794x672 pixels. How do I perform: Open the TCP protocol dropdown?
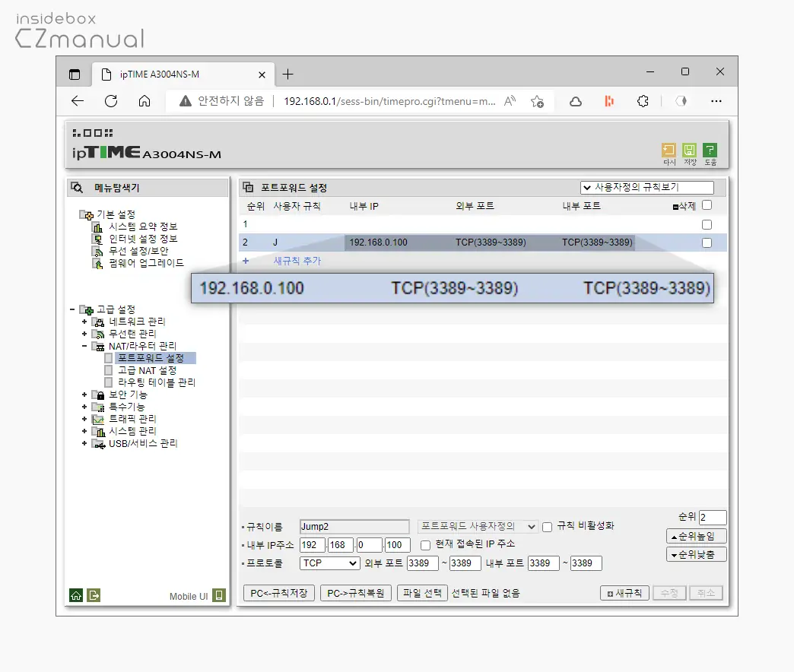click(329, 563)
